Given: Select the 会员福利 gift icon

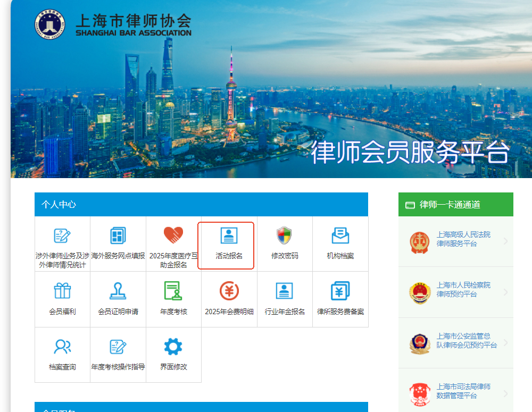Looking at the screenshot, I should coord(62,291).
